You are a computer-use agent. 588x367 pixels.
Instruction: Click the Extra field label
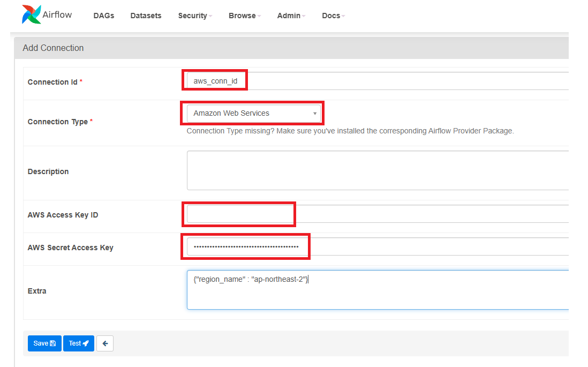click(x=37, y=291)
